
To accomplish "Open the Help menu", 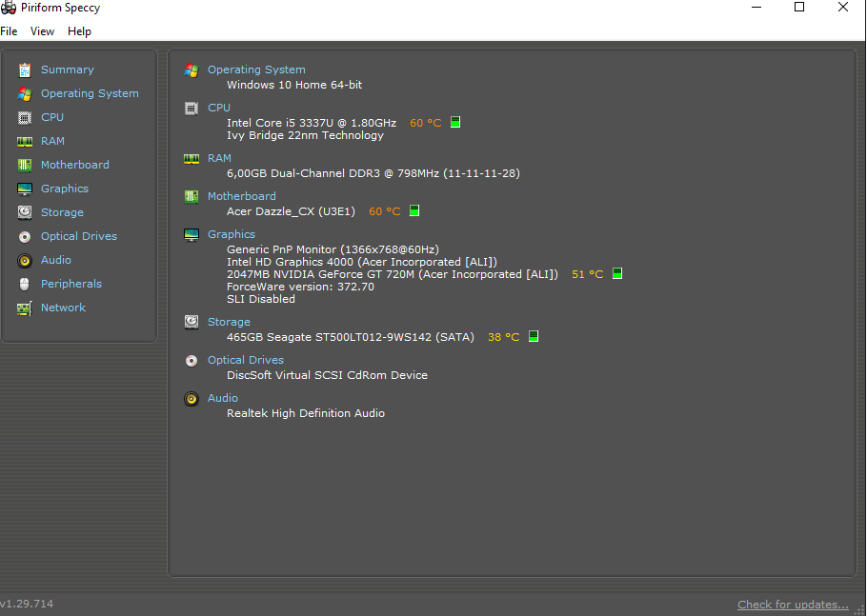I will [x=79, y=31].
